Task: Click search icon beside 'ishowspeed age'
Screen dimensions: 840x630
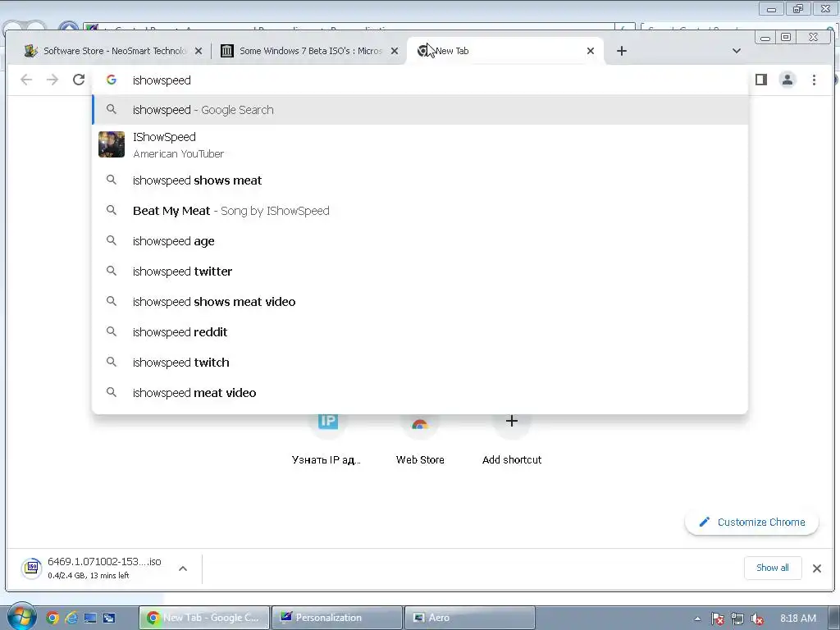Action: pyautogui.click(x=112, y=240)
